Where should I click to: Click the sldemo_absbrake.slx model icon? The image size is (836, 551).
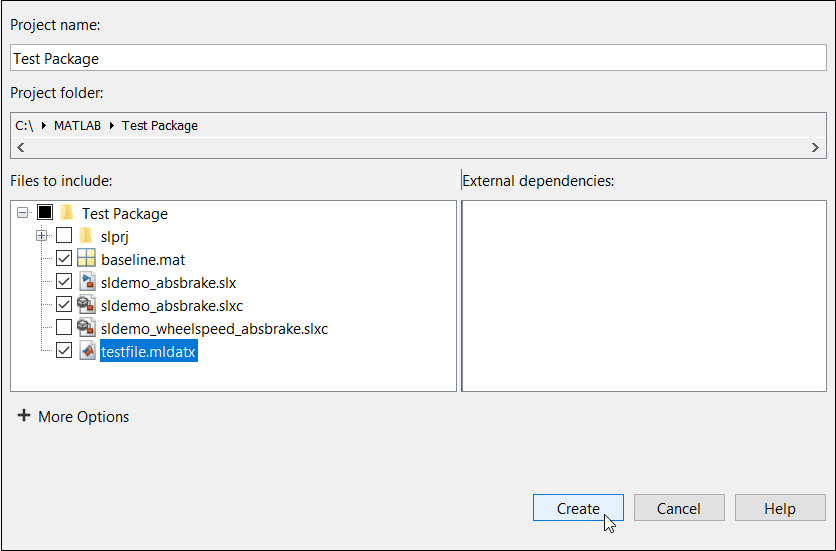pyautogui.click(x=87, y=282)
